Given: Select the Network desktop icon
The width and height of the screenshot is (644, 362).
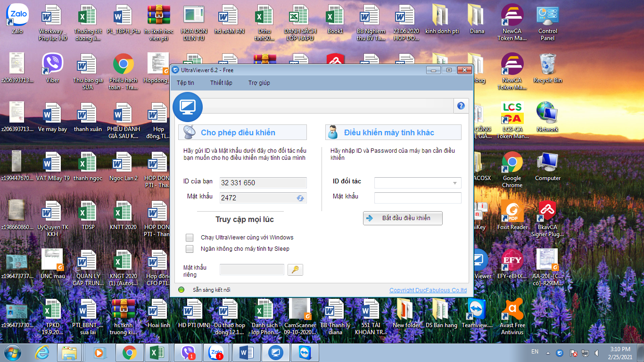Looking at the screenshot, I should [547, 117].
